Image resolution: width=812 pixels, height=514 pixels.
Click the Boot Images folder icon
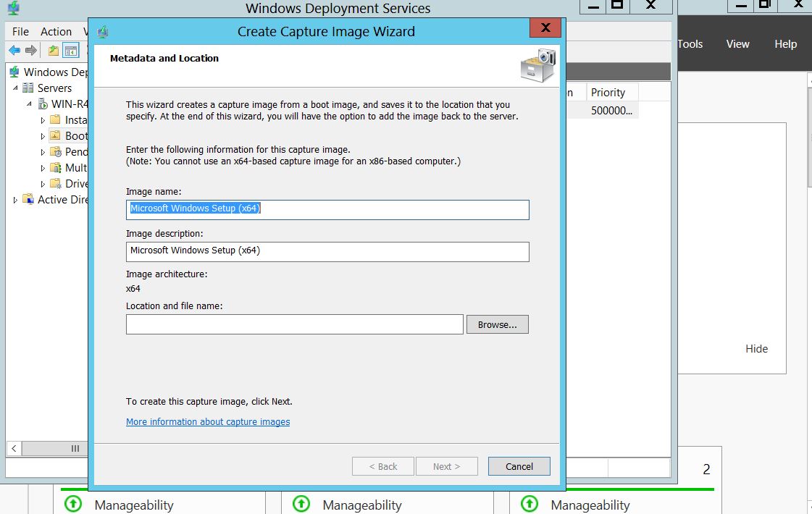pos(56,135)
